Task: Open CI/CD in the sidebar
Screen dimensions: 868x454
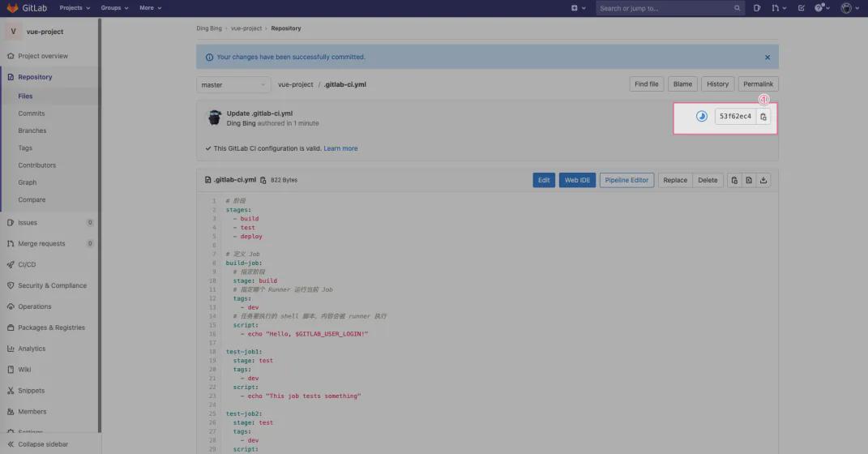Action: (x=27, y=264)
